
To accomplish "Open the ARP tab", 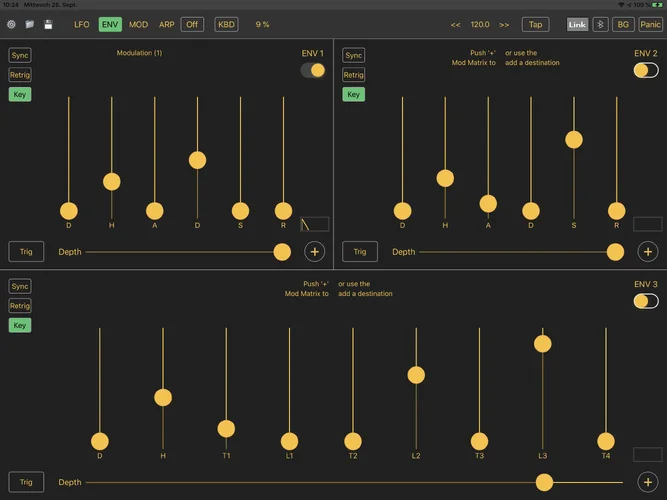I will point(166,24).
